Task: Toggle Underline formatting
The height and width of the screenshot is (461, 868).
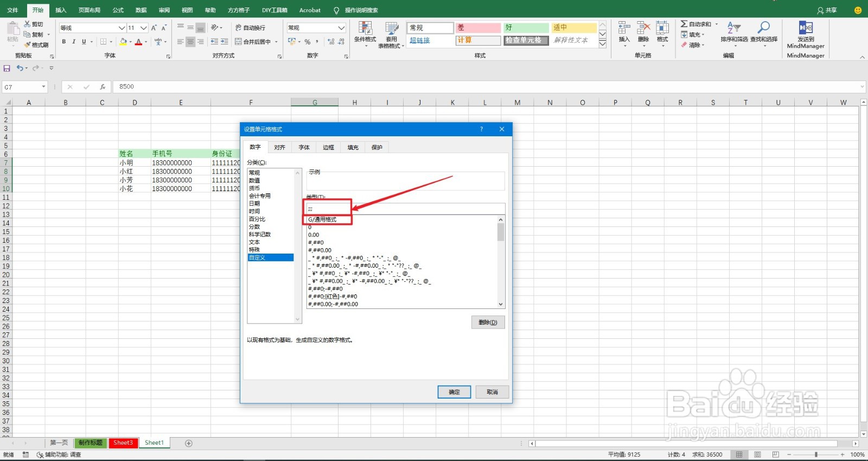Action: (84, 42)
